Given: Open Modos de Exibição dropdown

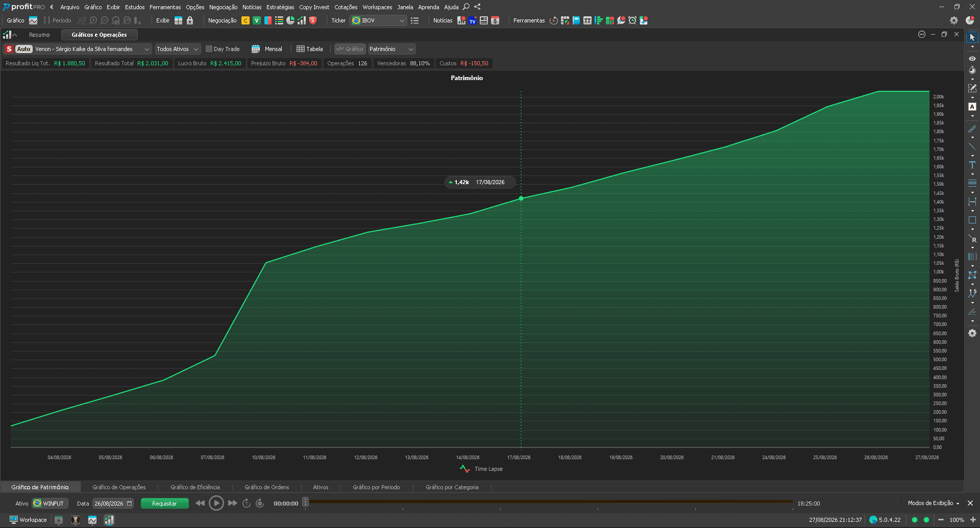Looking at the screenshot, I should click(934, 503).
